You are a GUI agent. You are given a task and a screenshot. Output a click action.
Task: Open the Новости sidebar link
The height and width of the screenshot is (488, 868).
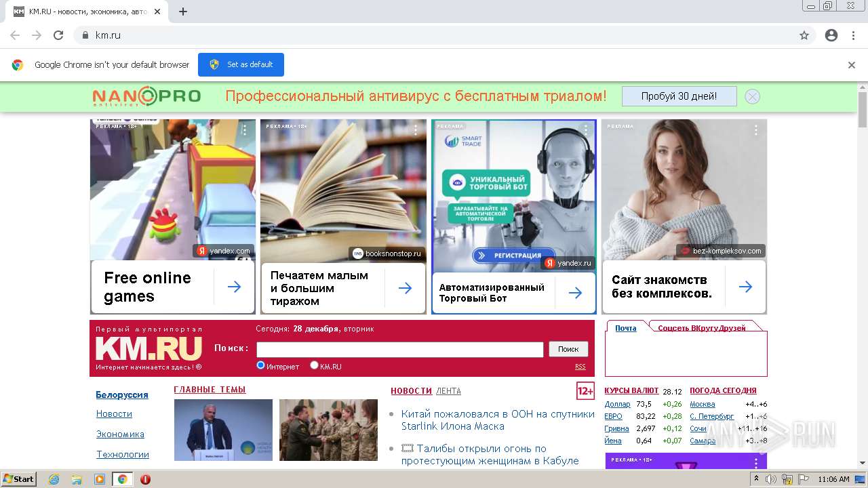[x=114, y=413]
